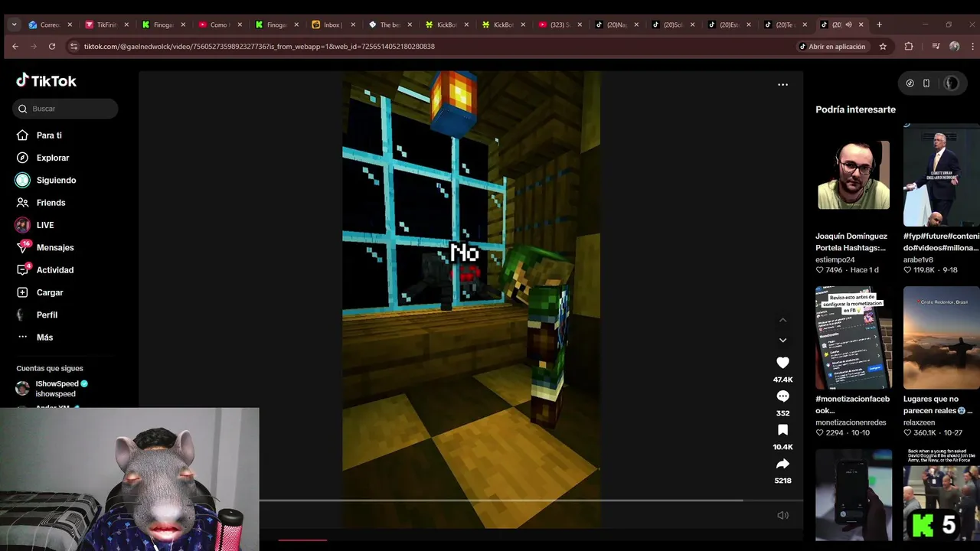This screenshot has width=980, height=551.
Task: Click the relaxzeen username link
Action: [920, 422]
